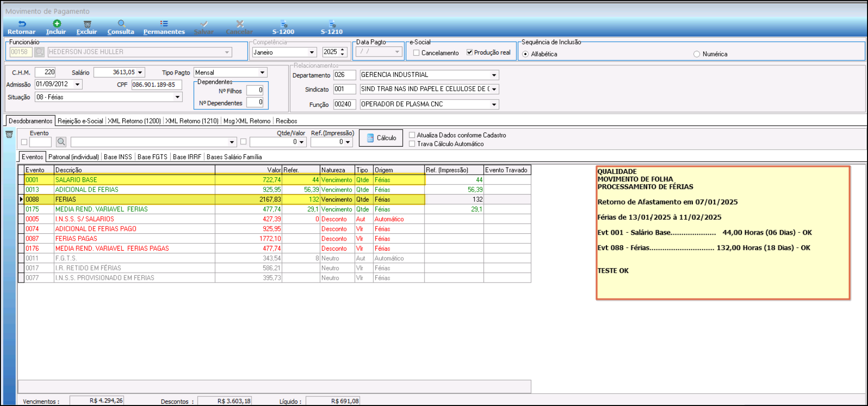Switch to Rejeição e-Social tab
868x406 pixels.
[x=80, y=121]
